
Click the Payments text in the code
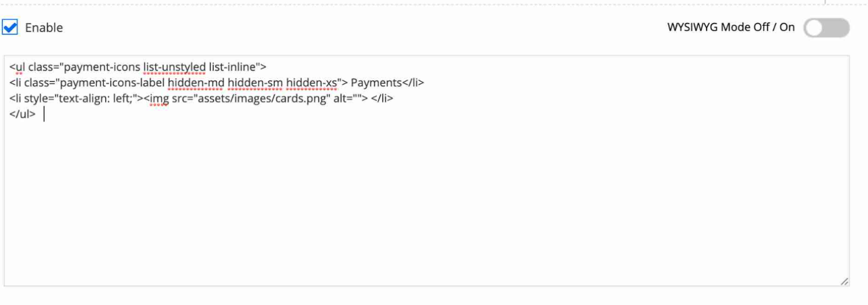coord(376,83)
